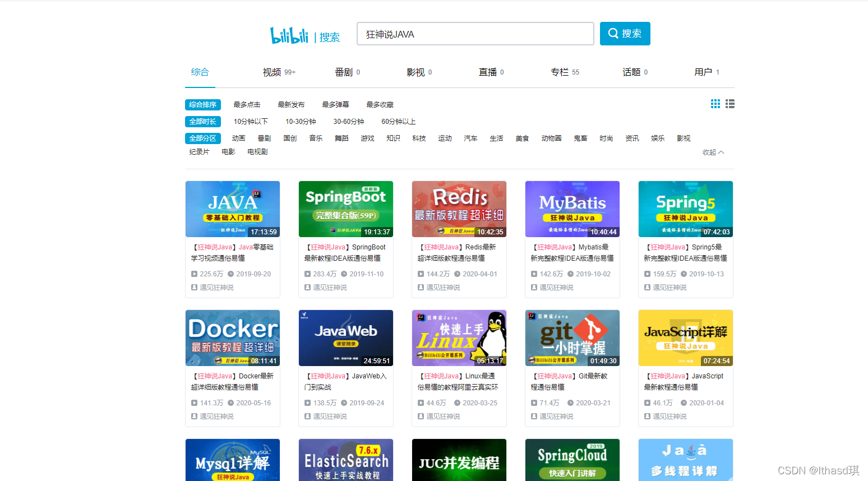Open the Mysql详解 video thumbnail

tap(233, 460)
